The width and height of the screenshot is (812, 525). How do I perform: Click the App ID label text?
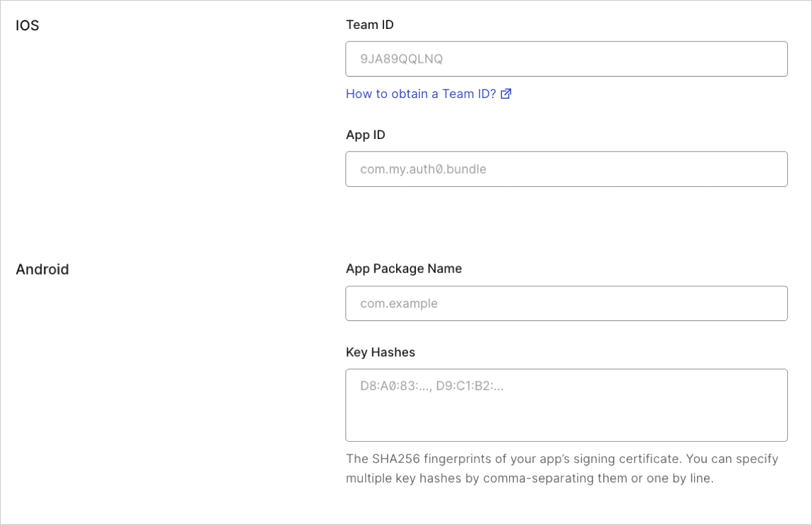click(x=365, y=134)
